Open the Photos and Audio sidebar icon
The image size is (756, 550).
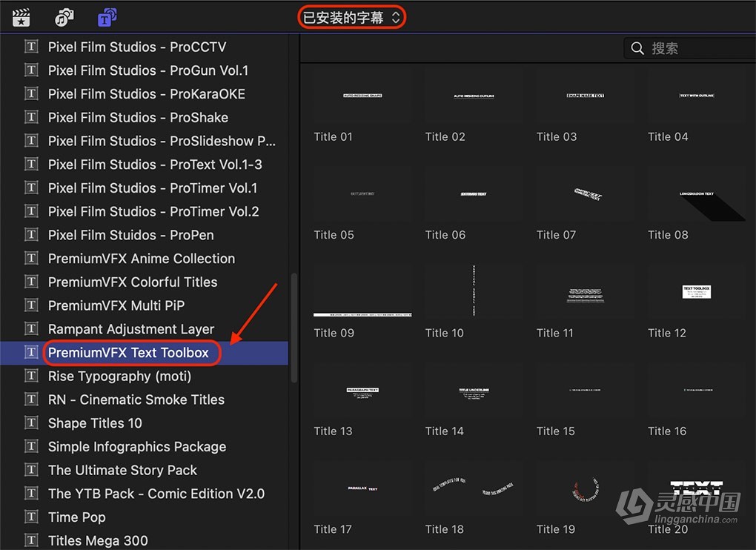64,17
